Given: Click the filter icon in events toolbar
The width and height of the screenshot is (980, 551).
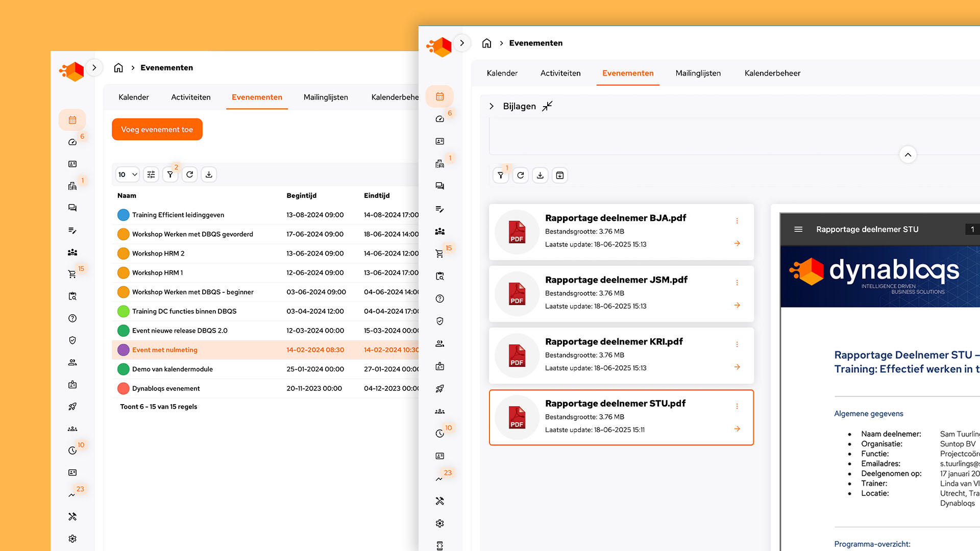Looking at the screenshot, I should (x=170, y=174).
